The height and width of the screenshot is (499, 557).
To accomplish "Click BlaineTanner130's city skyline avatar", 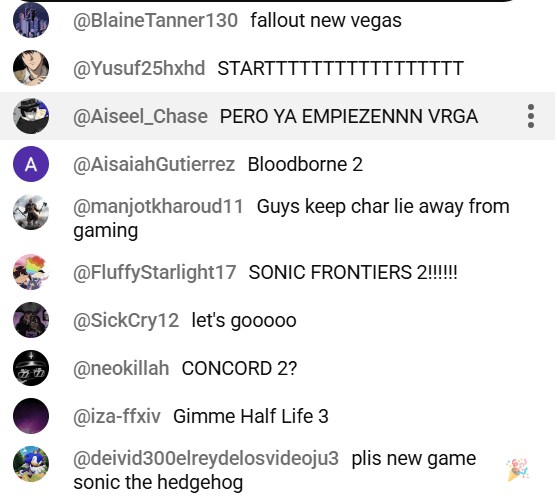I will click(31, 20).
